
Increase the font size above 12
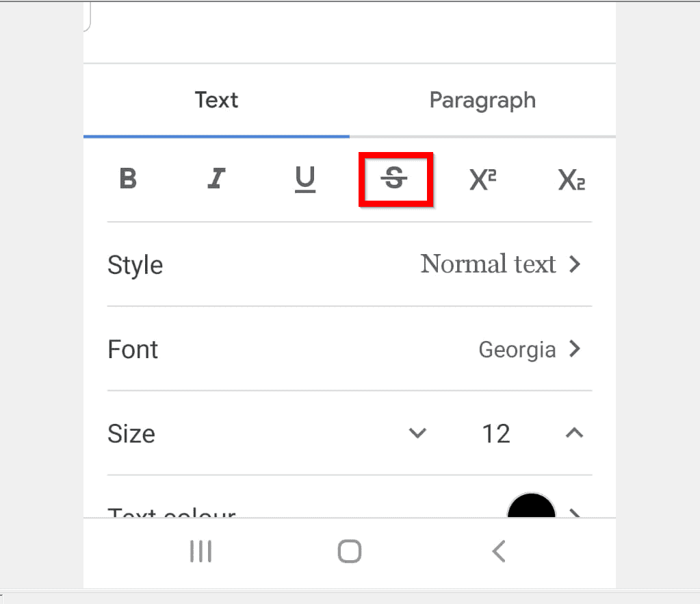tap(574, 433)
